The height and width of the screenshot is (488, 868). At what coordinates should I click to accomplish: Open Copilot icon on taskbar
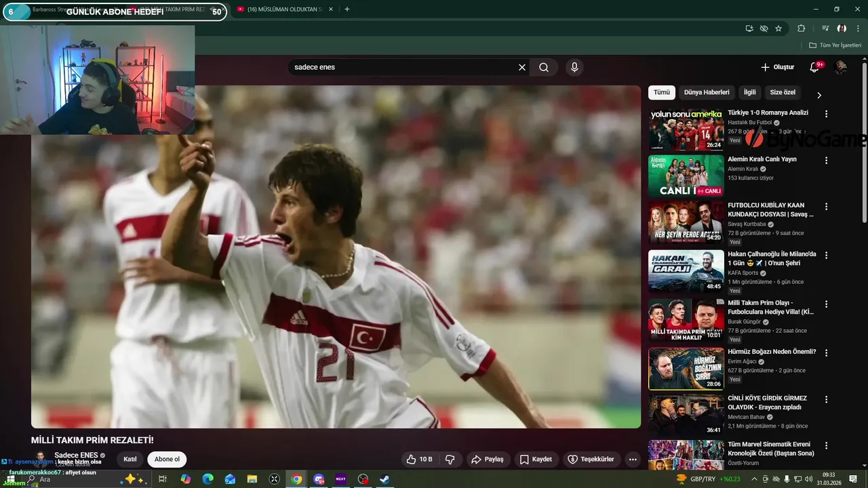[x=185, y=479]
